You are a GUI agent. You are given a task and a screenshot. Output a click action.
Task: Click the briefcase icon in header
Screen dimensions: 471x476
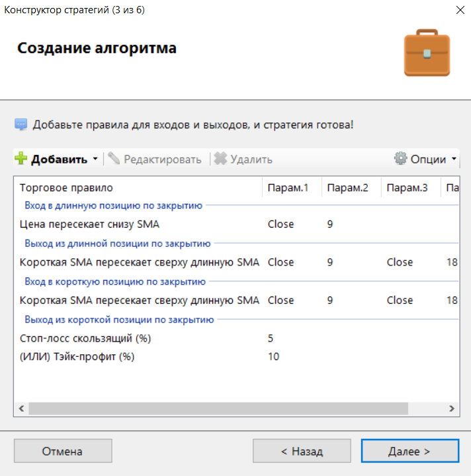point(427,52)
